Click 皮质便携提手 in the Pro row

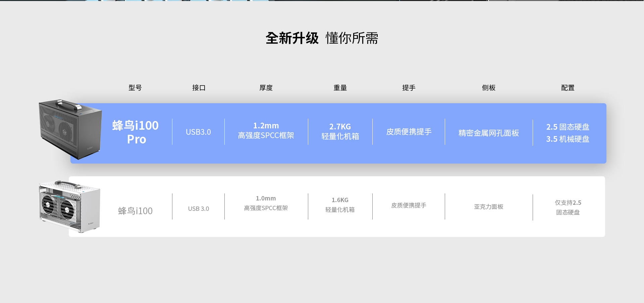pyautogui.click(x=409, y=132)
